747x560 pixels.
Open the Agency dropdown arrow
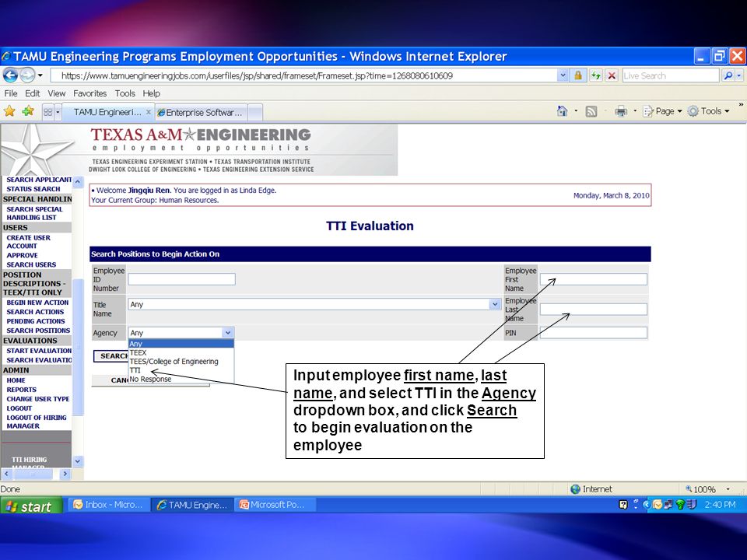click(228, 332)
